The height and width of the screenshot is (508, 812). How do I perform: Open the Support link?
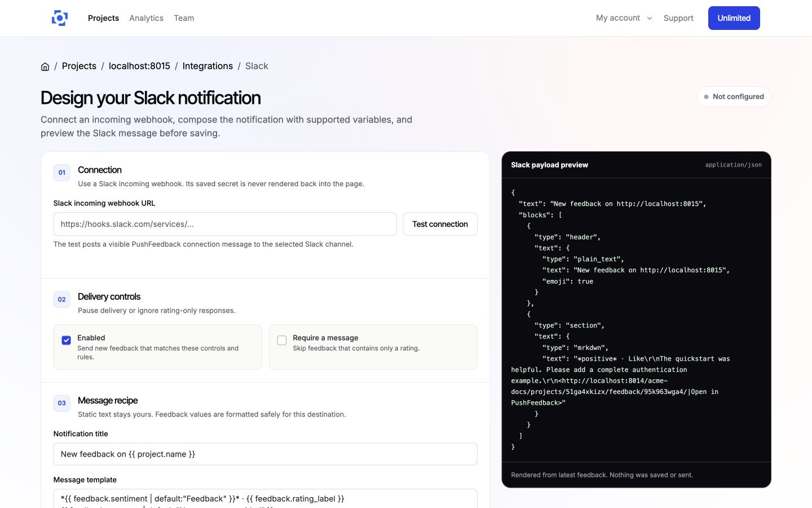tap(678, 18)
